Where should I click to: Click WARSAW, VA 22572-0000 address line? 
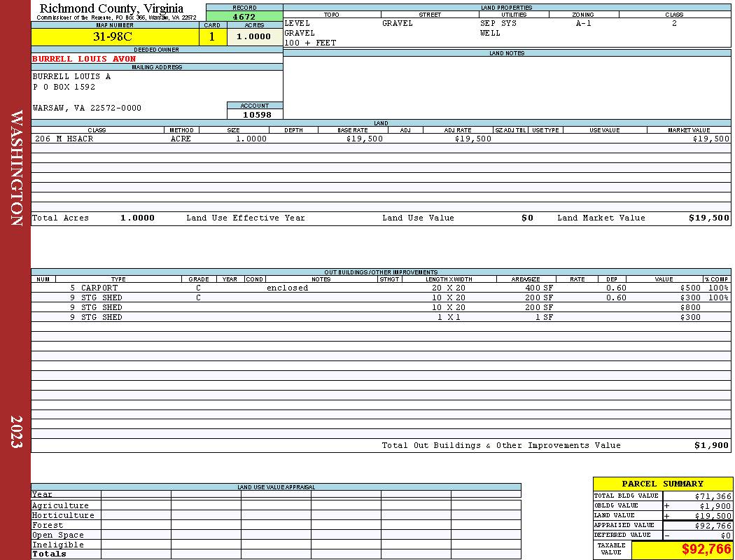click(x=87, y=108)
